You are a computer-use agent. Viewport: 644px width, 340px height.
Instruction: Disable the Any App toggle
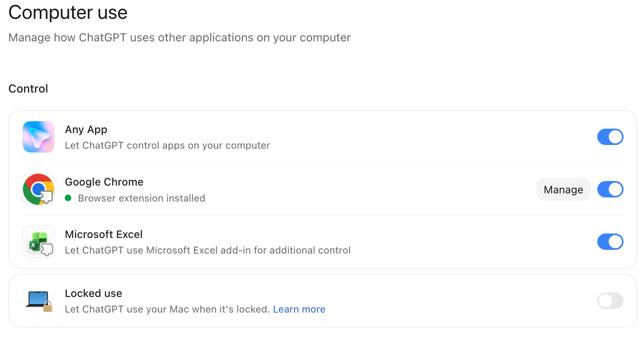(610, 137)
